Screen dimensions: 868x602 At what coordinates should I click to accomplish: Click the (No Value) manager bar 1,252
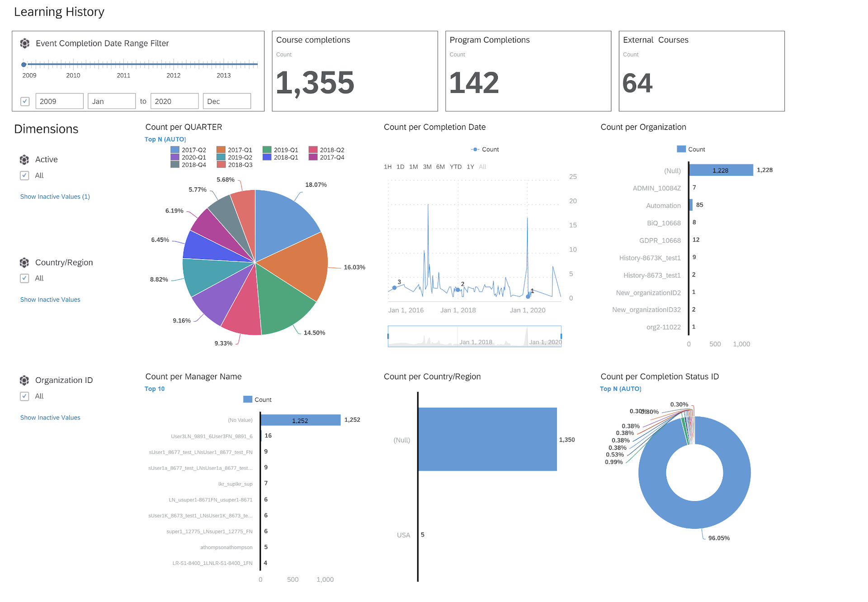coord(301,420)
